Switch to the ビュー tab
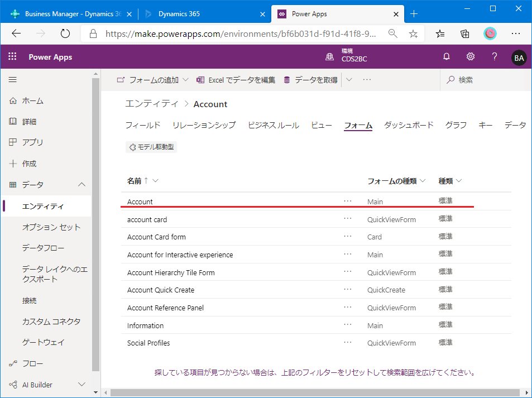 pos(322,125)
